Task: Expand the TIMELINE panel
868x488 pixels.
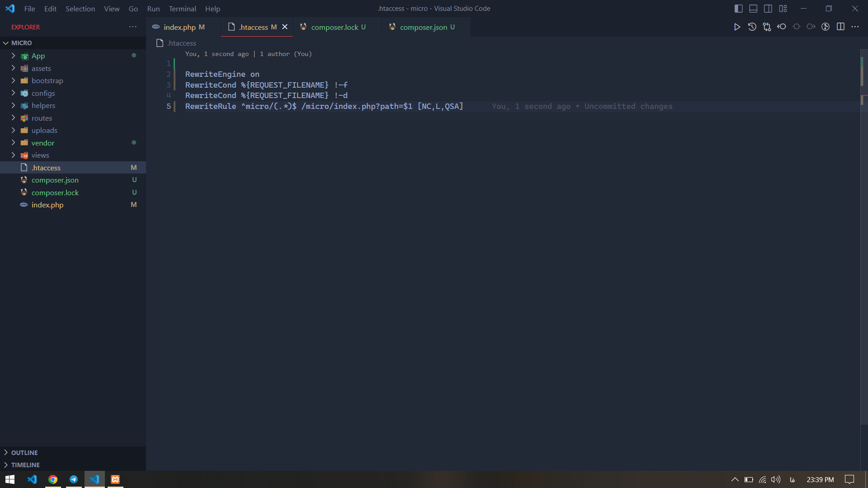Action: (x=73, y=465)
